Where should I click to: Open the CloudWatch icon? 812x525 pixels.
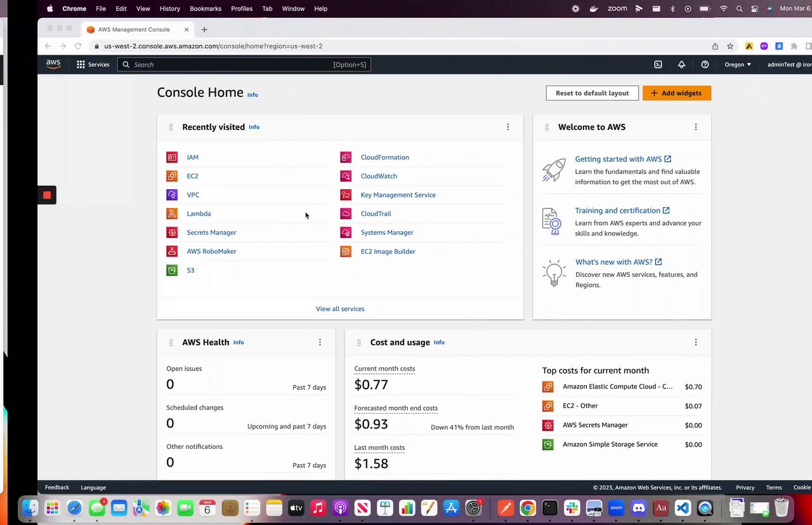[x=346, y=176]
